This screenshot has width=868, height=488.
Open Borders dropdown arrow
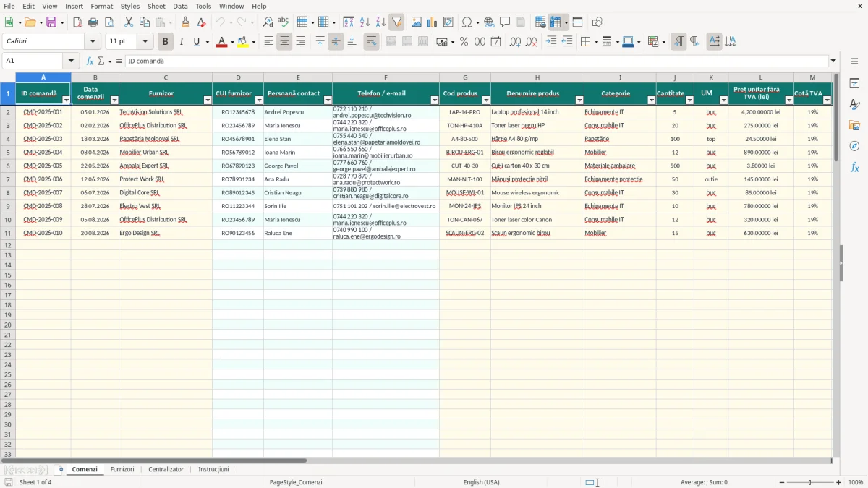pos(598,42)
